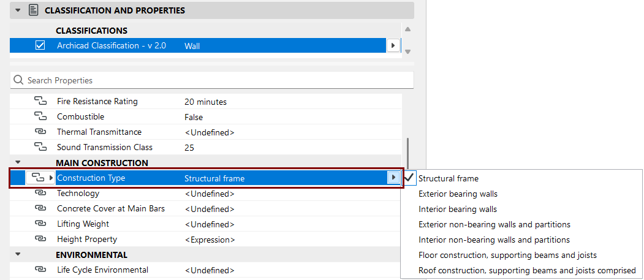The image size is (644, 280).
Task: Select Floor construction, supporting beams and joists
Action: [507, 255]
